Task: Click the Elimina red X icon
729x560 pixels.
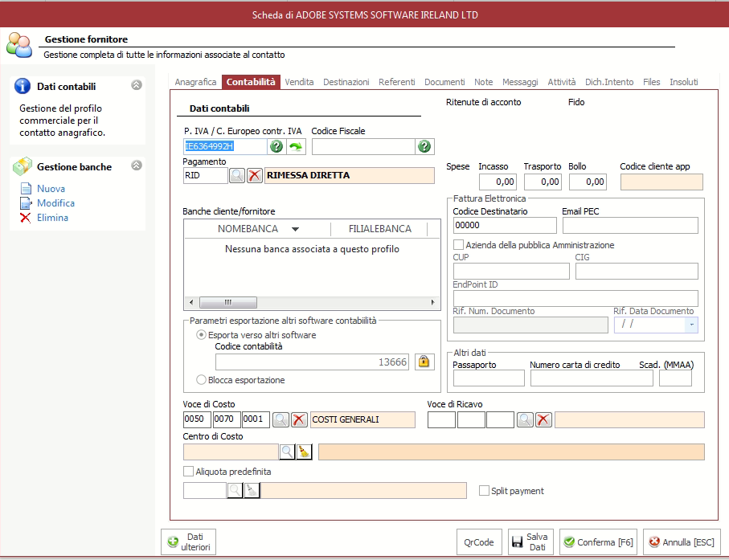Action: click(26, 218)
